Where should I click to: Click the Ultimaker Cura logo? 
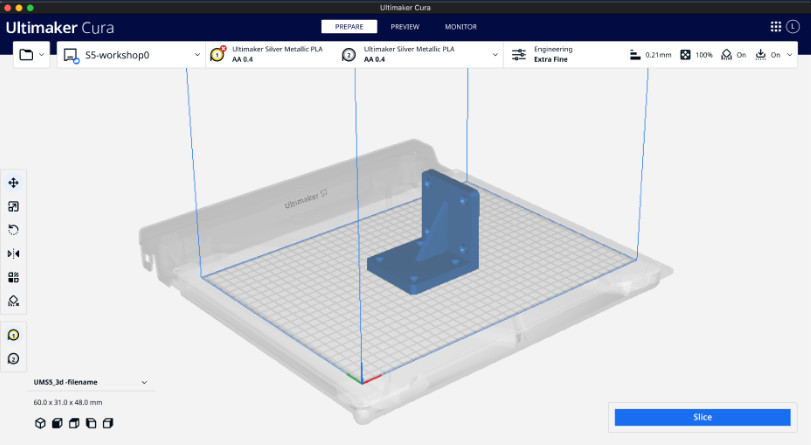coord(60,27)
